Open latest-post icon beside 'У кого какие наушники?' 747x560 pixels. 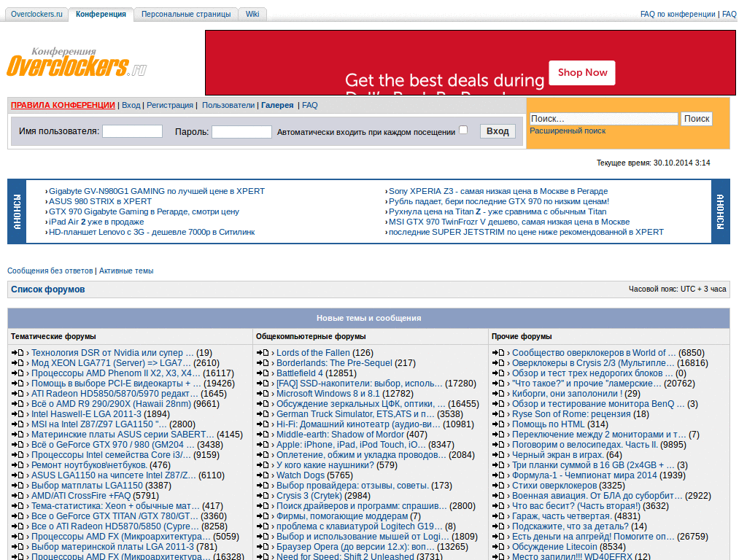(x=263, y=465)
